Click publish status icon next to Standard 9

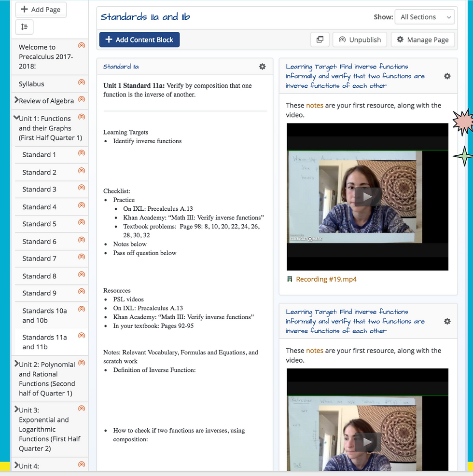click(82, 291)
